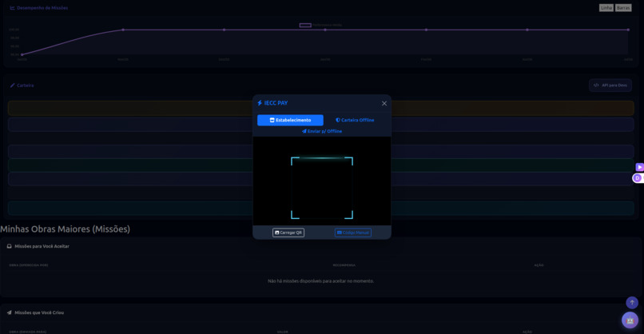Open API para Devs button
Viewport: 644px width, 334px height.
pyautogui.click(x=610, y=85)
